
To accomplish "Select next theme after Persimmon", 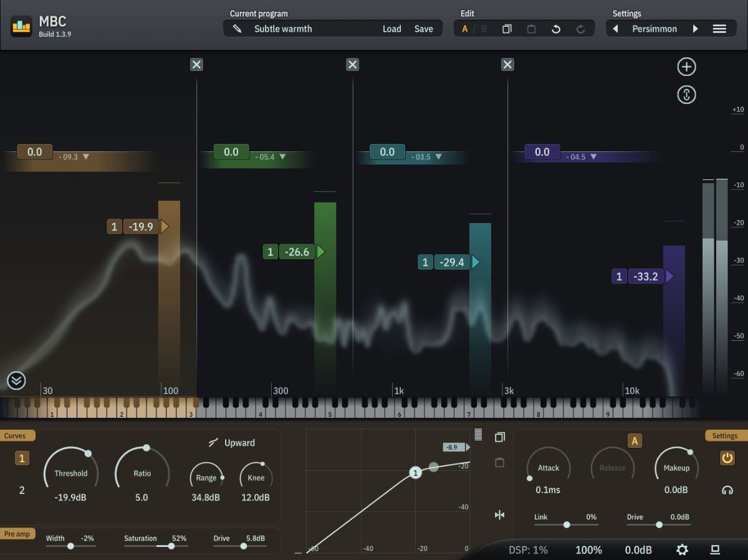I will point(695,29).
